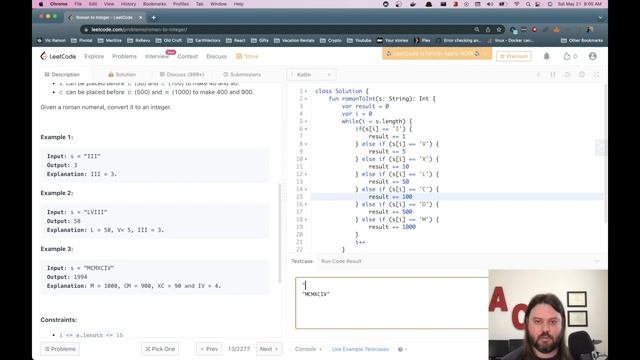Open the profile avatar menu
This screenshot has height=360, width=640.
pyautogui.click(x=593, y=56)
